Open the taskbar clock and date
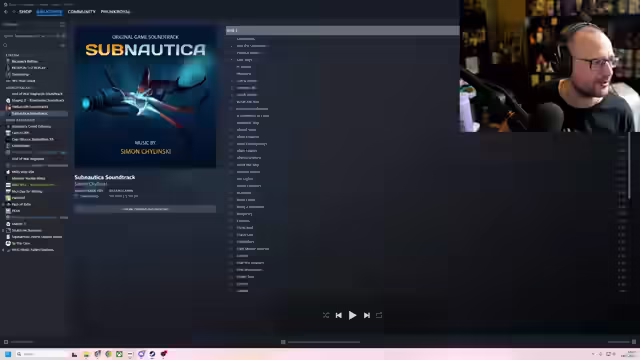The width and height of the screenshot is (640, 360). (x=630, y=354)
